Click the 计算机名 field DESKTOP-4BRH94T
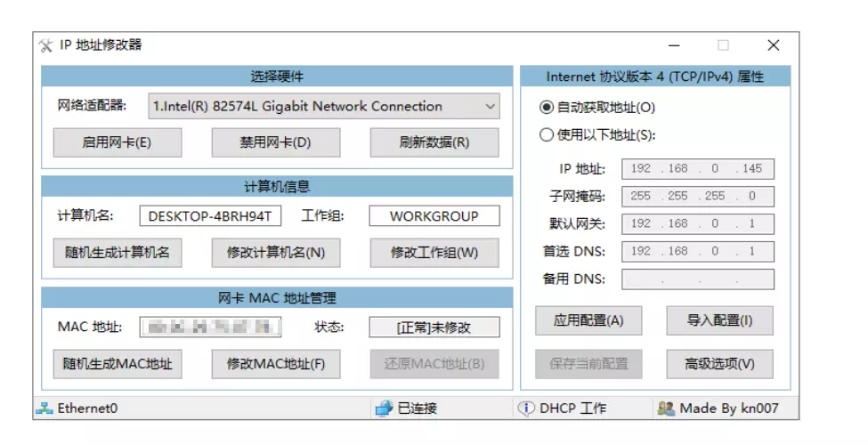This screenshot has width=868, height=445. pyautogui.click(x=210, y=216)
